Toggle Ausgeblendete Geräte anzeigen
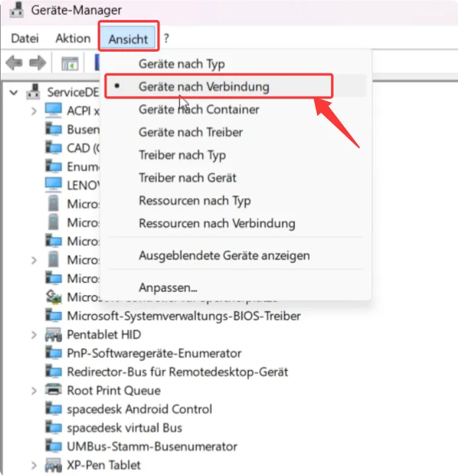 [224, 256]
